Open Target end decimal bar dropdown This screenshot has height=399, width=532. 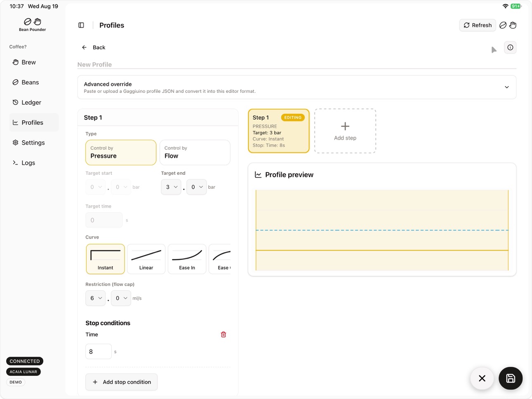[197, 187]
